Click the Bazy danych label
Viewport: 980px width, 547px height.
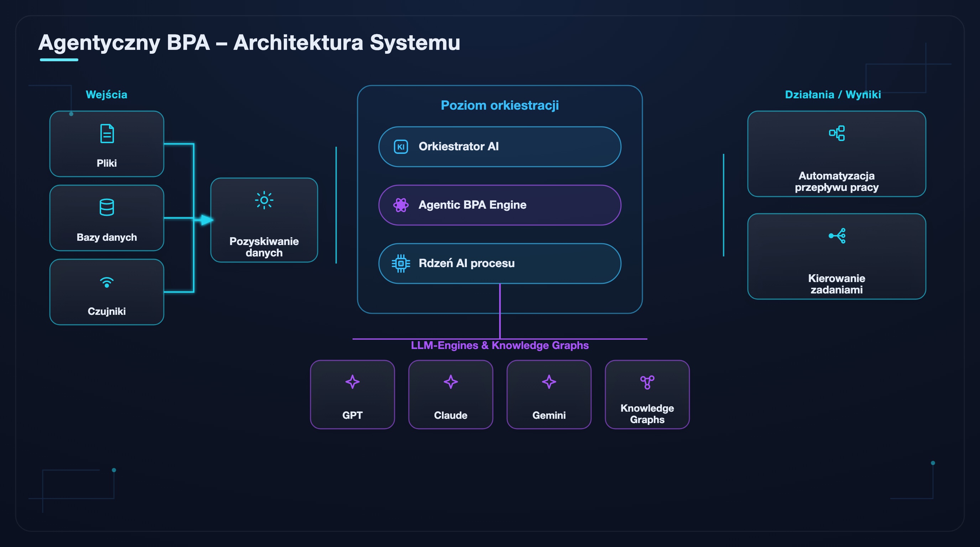pyautogui.click(x=106, y=238)
